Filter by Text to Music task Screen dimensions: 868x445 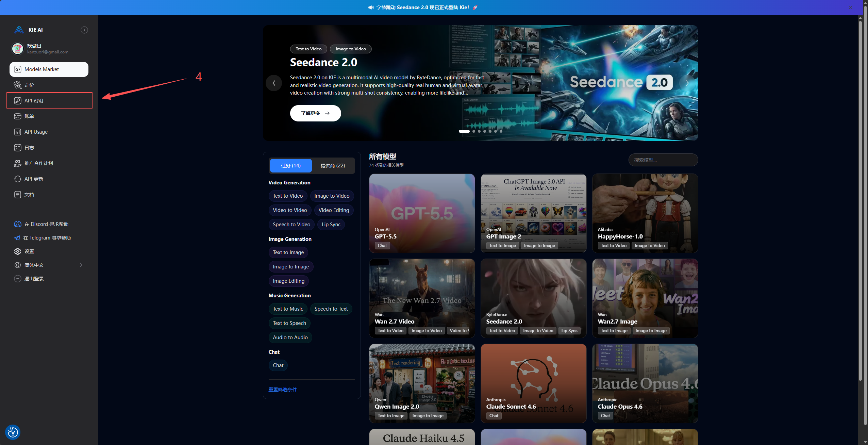coord(288,309)
